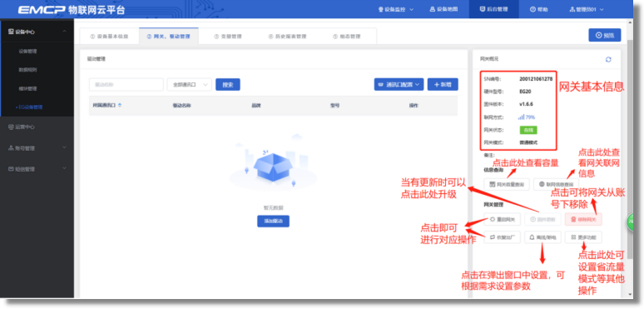The image size is (644, 309).
Task: Open 联网信息查询 network info query
Action: point(556,185)
